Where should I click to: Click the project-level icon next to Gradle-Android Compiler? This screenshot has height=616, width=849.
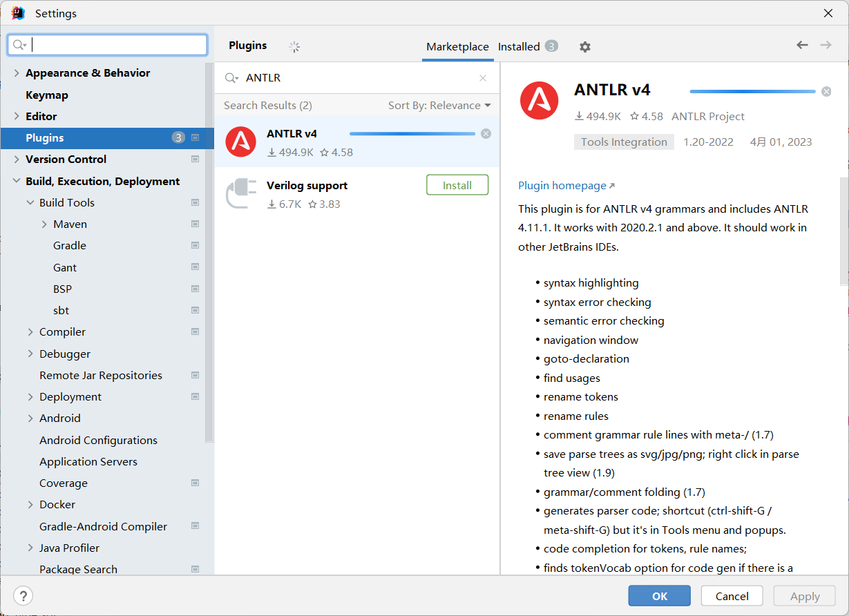click(195, 527)
